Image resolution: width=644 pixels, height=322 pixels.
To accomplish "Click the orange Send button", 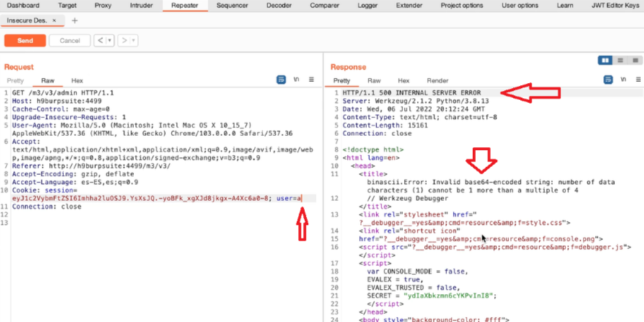I will tap(25, 40).
